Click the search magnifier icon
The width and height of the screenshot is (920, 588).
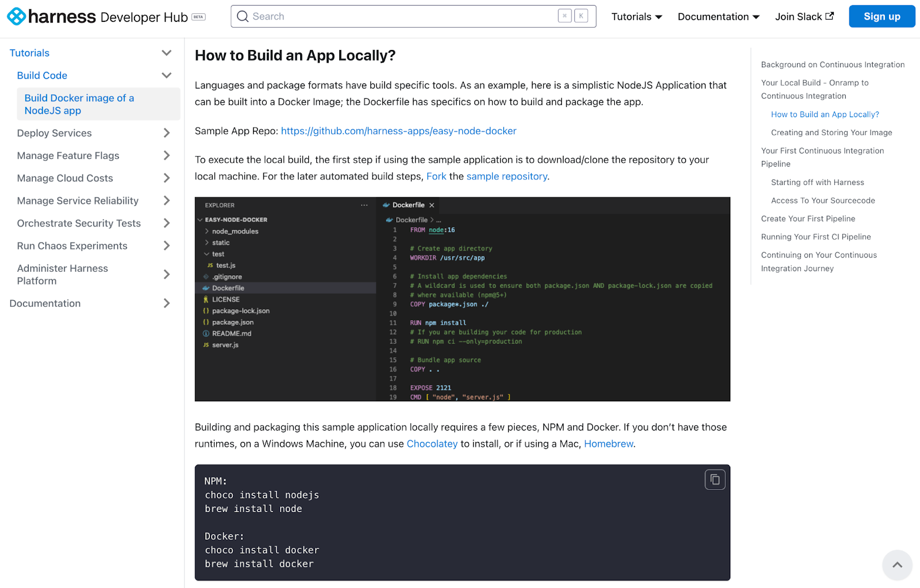coord(243,17)
